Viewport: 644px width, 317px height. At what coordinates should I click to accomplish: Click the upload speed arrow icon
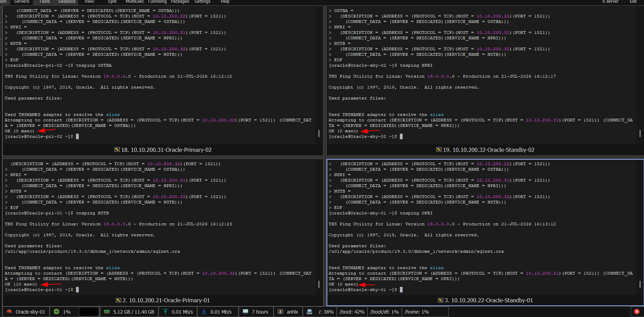[165, 312]
